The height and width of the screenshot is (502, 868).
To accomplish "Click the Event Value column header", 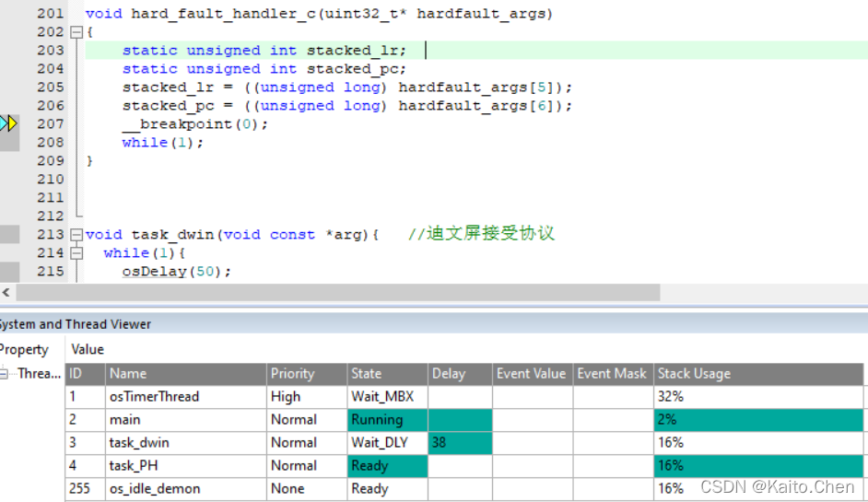I will pyautogui.click(x=534, y=374).
